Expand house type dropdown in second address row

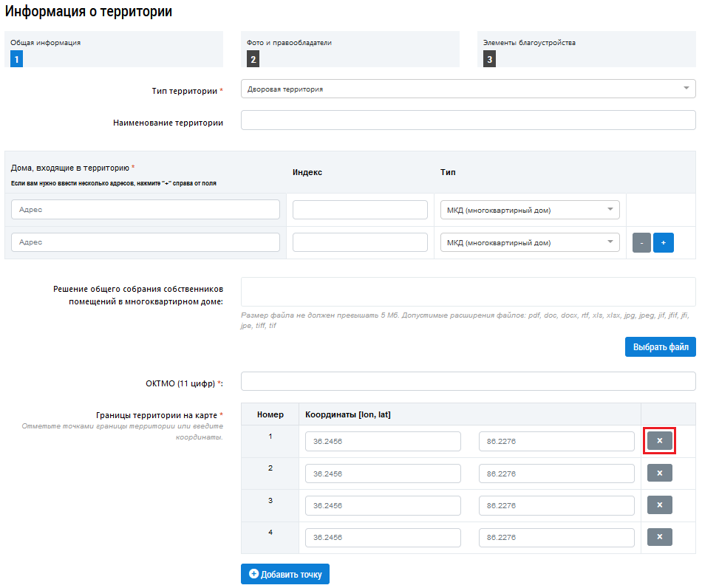click(530, 242)
